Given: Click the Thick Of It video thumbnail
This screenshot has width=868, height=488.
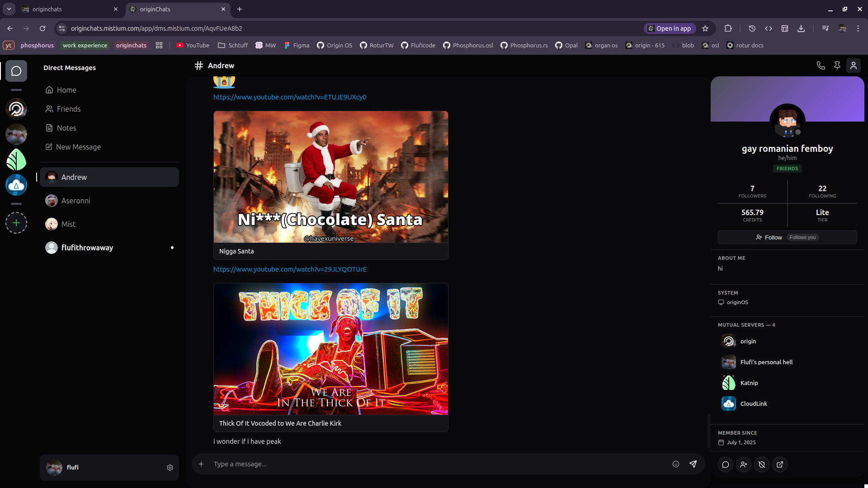Looking at the screenshot, I should (x=330, y=349).
